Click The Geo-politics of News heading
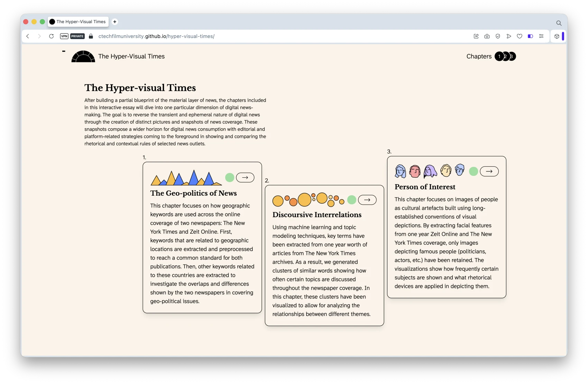588x384 pixels. 193,193
